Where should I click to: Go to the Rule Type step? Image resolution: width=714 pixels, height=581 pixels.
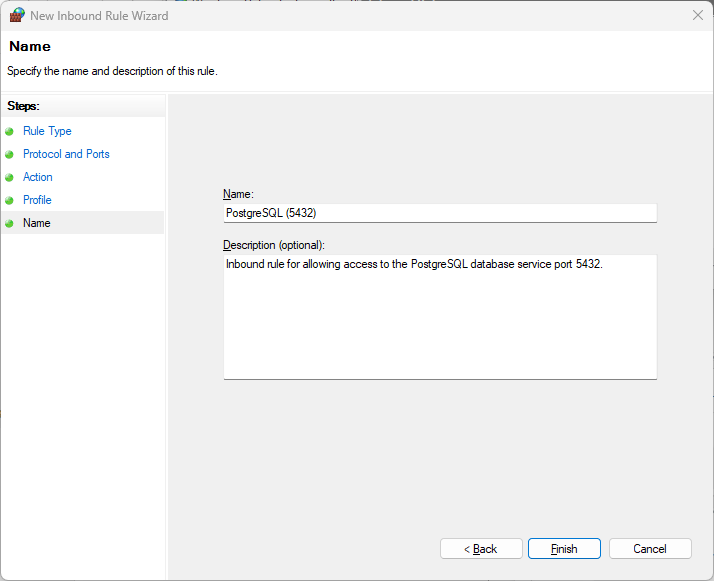47,131
